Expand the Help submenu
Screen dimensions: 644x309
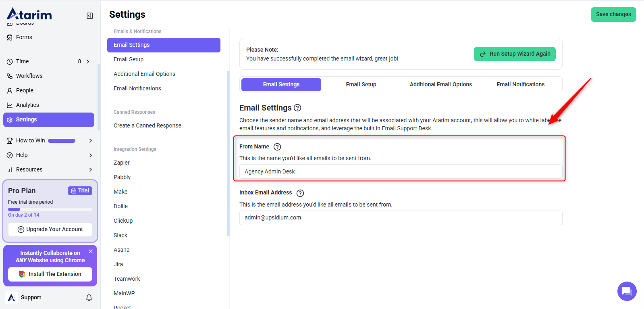point(90,155)
